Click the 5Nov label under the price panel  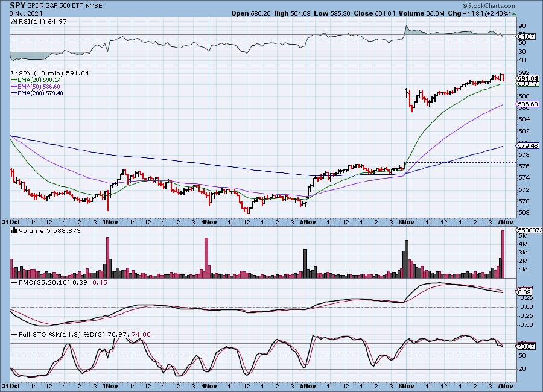[x=308, y=222]
